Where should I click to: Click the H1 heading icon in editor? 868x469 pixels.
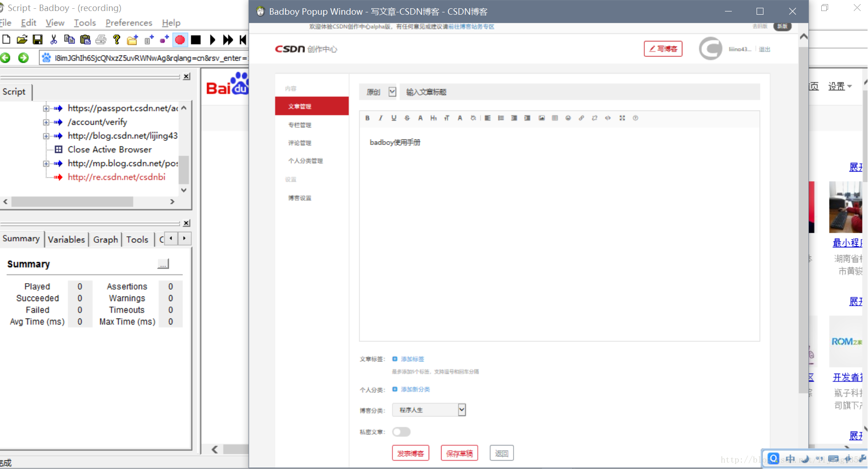pyautogui.click(x=433, y=118)
